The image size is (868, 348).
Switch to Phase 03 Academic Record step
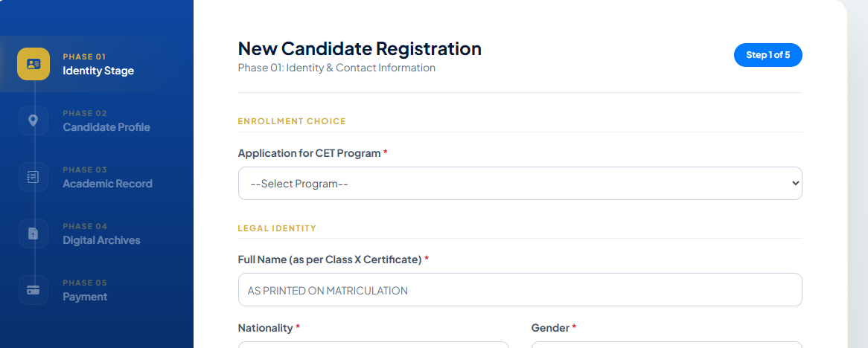[107, 184]
